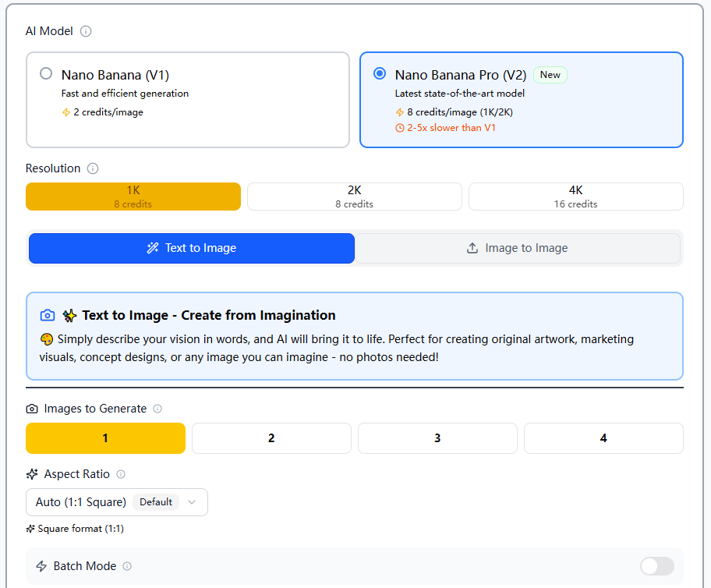Click the magic wand icon on Text to Image
The image size is (711, 588).
[x=152, y=248]
